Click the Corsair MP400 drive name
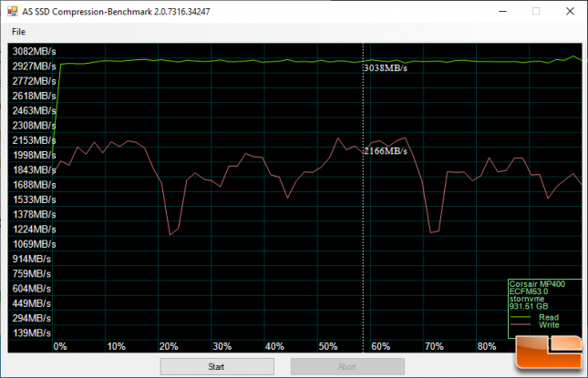 (x=537, y=284)
